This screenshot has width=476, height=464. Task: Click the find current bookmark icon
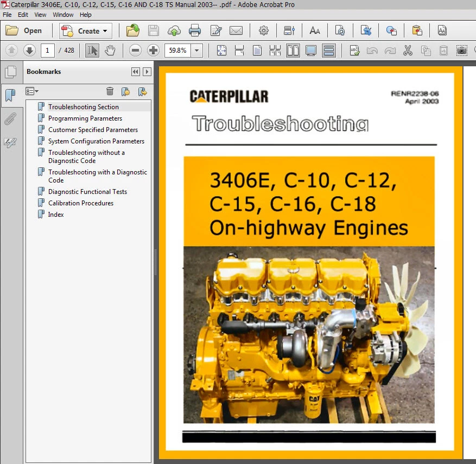click(x=142, y=91)
